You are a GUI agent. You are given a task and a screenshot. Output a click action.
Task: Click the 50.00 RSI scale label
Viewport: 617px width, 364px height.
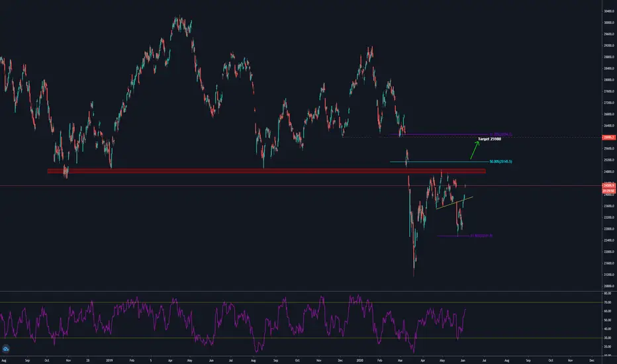608,320
